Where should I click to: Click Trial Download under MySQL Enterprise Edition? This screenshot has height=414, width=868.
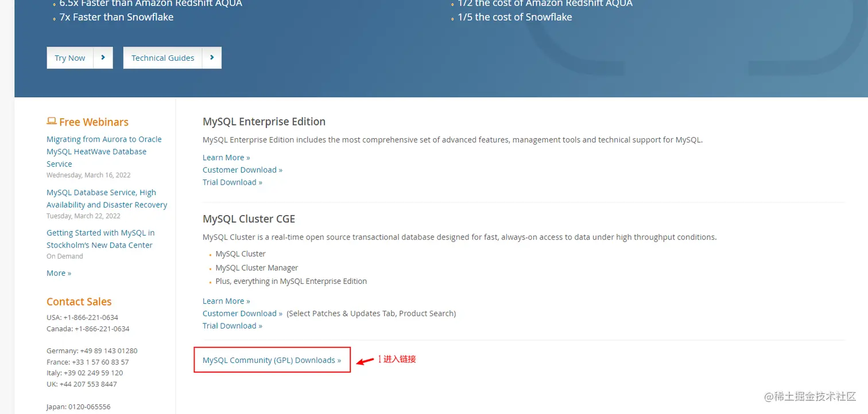232,182
